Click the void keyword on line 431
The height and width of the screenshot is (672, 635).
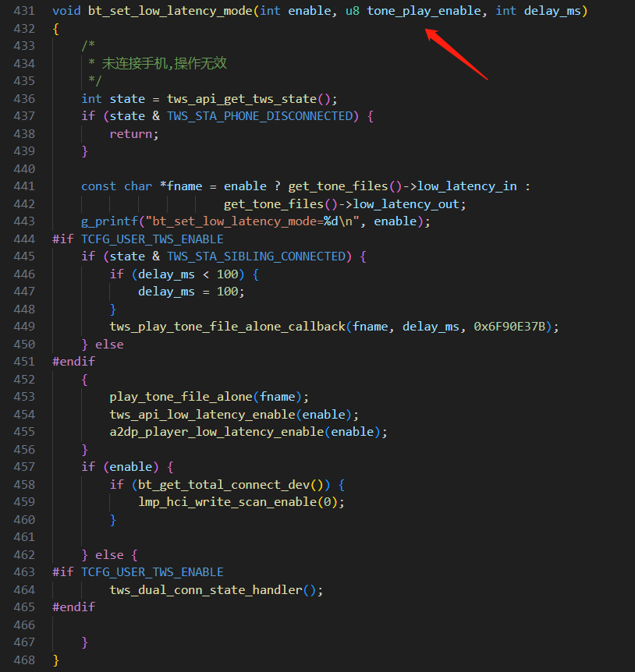pos(66,11)
